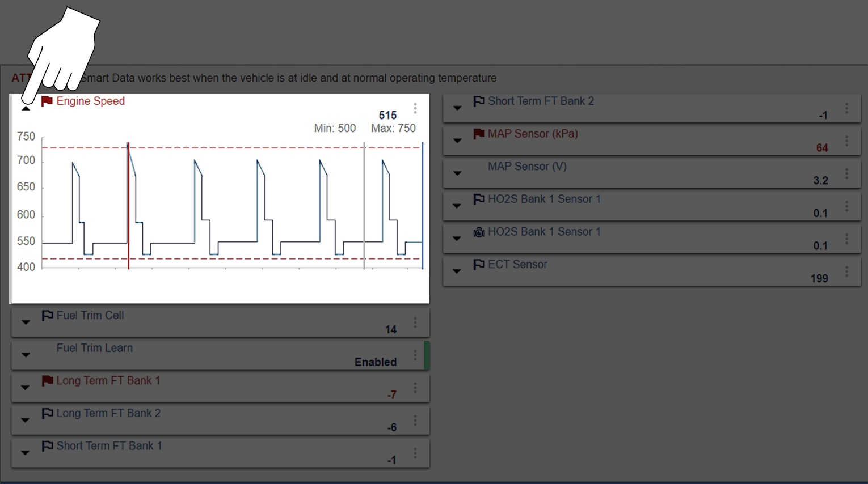
Task: Click the Long Term FT Bank 1 label
Action: click(x=108, y=381)
